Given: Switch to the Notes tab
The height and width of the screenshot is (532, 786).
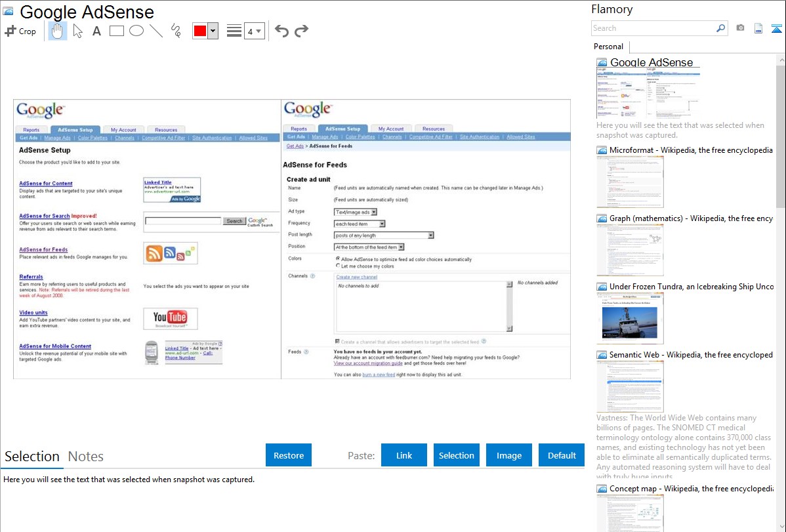Looking at the screenshot, I should (x=86, y=457).
